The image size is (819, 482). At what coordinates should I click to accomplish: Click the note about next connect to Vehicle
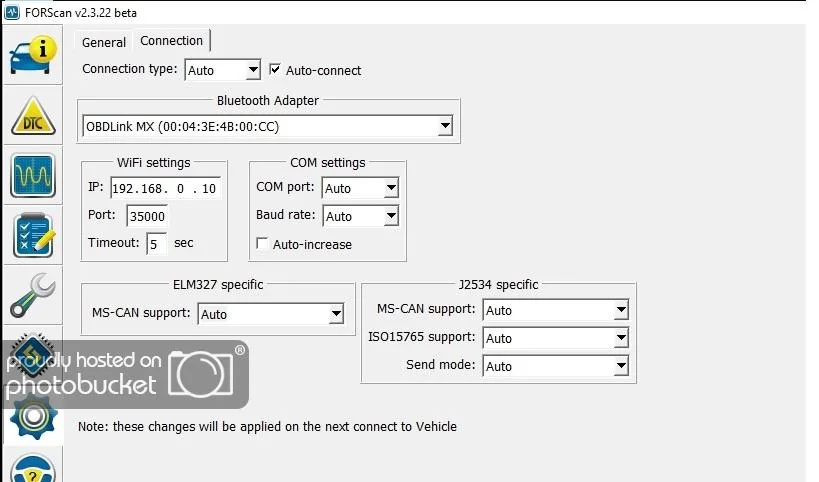267,427
